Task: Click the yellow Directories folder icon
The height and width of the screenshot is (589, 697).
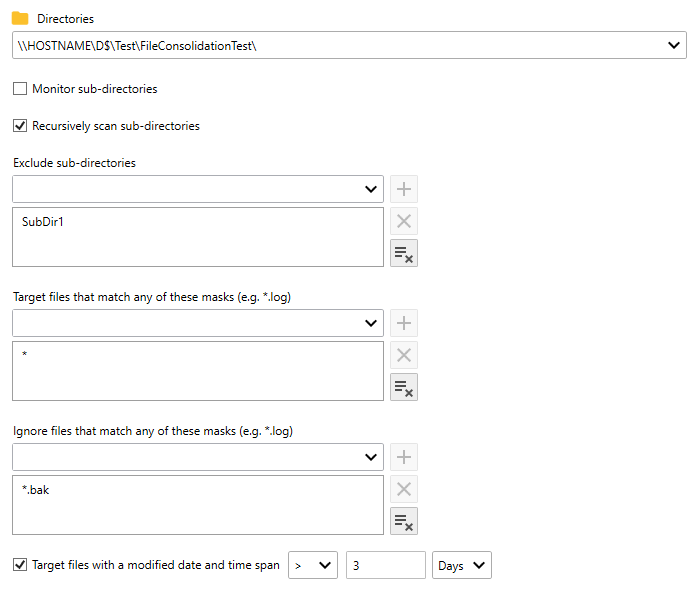Action: coord(20,18)
